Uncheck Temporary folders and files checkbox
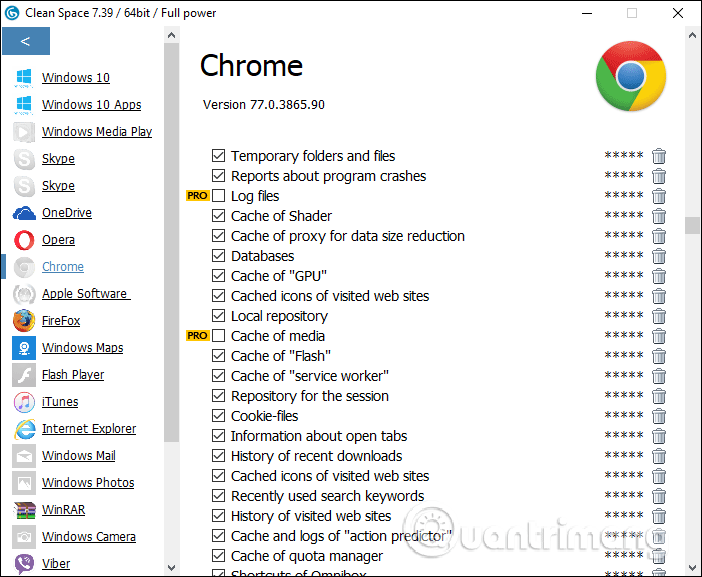 [x=218, y=156]
